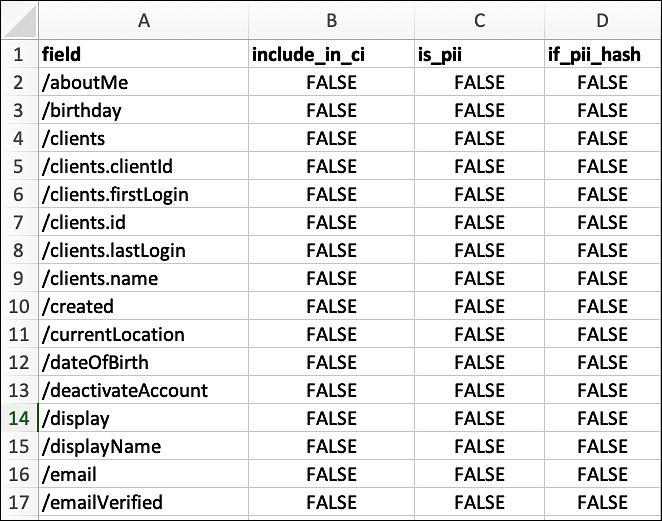662x521 pixels.
Task: Select column D header
Action: pyautogui.click(x=602, y=20)
